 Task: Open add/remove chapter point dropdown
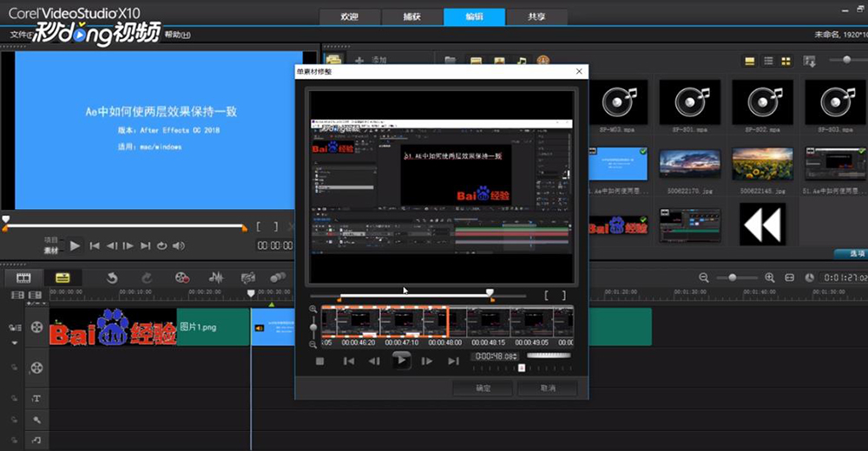pyautogui.click(x=37, y=304)
